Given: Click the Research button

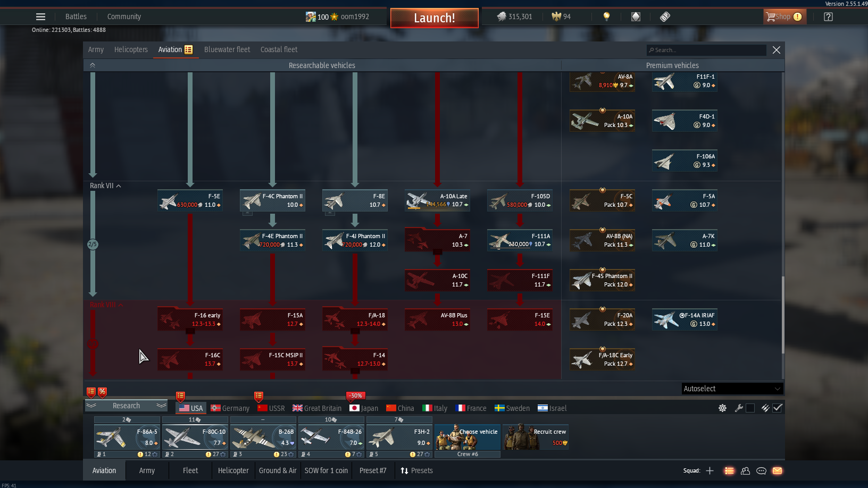Looking at the screenshot, I should (126, 406).
